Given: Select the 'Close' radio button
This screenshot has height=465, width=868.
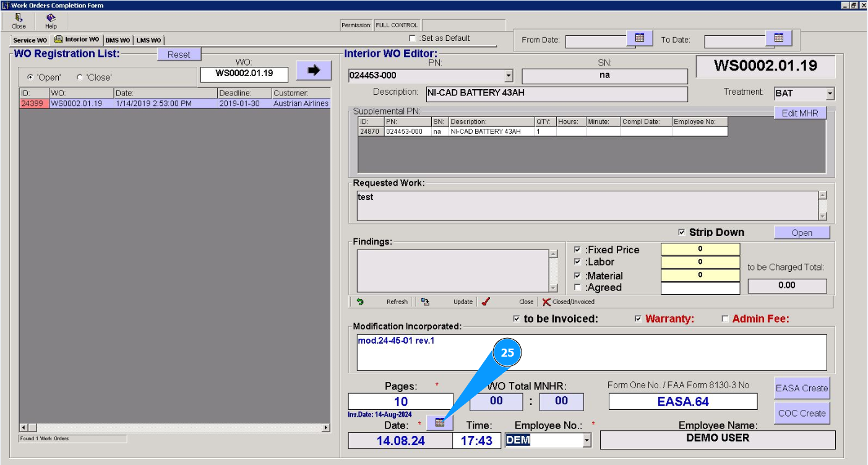Looking at the screenshot, I should (80, 77).
